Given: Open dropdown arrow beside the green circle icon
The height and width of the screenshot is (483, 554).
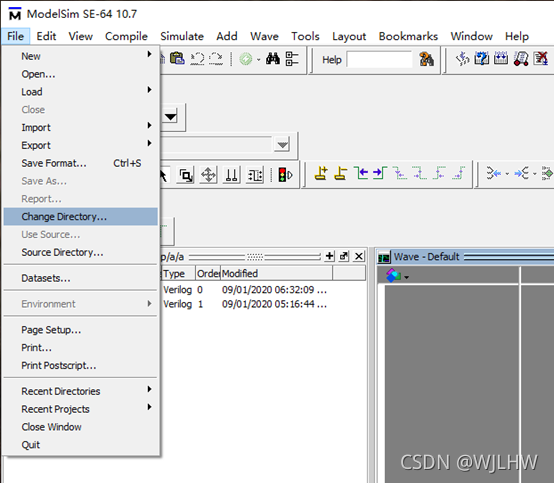Looking at the screenshot, I should (x=259, y=59).
